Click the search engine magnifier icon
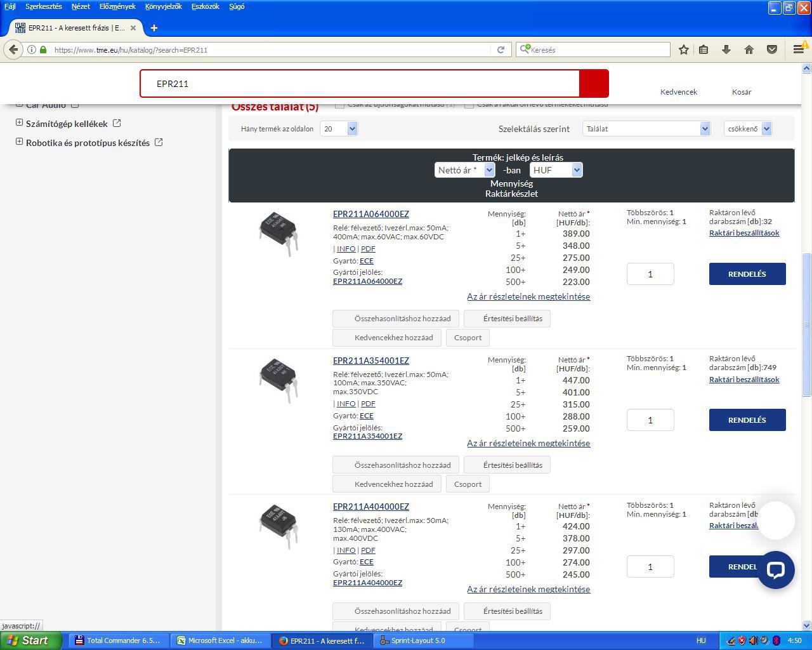The height and width of the screenshot is (650, 812). pyautogui.click(x=525, y=50)
